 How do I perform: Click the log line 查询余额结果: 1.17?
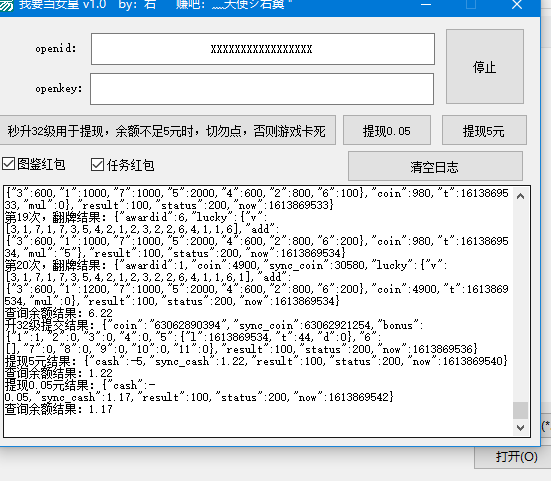tap(59, 409)
